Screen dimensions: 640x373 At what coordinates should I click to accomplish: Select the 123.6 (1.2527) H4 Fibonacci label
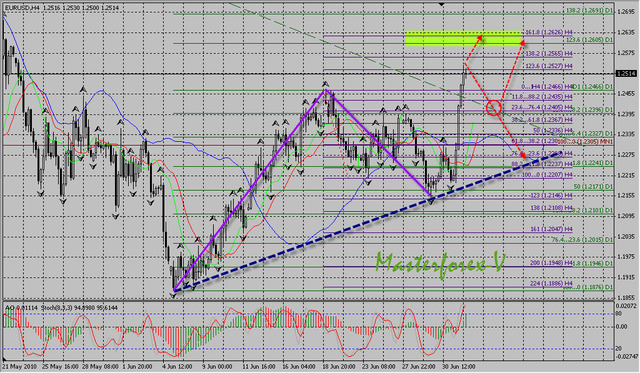click(549, 66)
